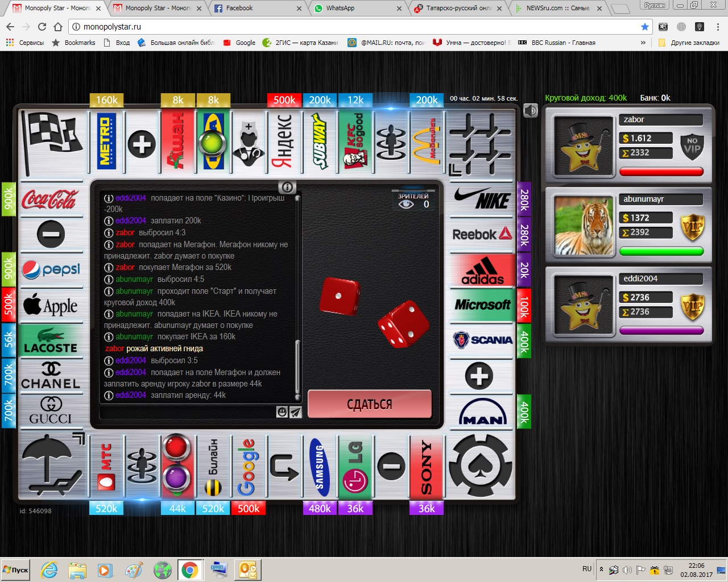Viewport: 728px width, 582px height.
Task: Open the Windows Пуск start button
Action: click(x=16, y=569)
